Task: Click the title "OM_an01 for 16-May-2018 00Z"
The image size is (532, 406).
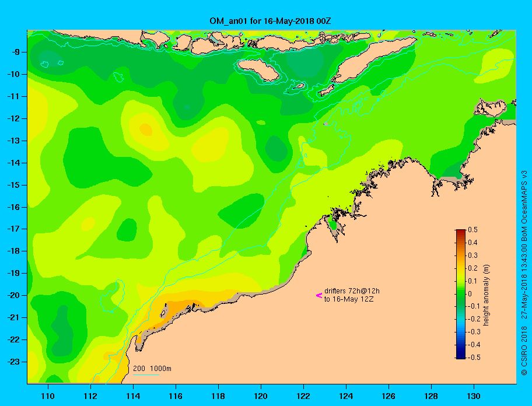Action: (270, 21)
